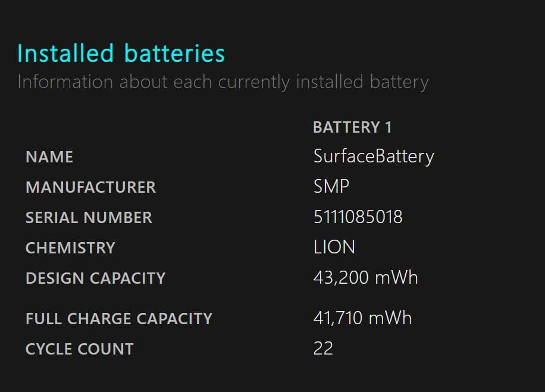Click the word "Installed" in the heading
Image resolution: width=545 pixels, height=392 pixels.
pyautogui.click(x=65, y=53)
